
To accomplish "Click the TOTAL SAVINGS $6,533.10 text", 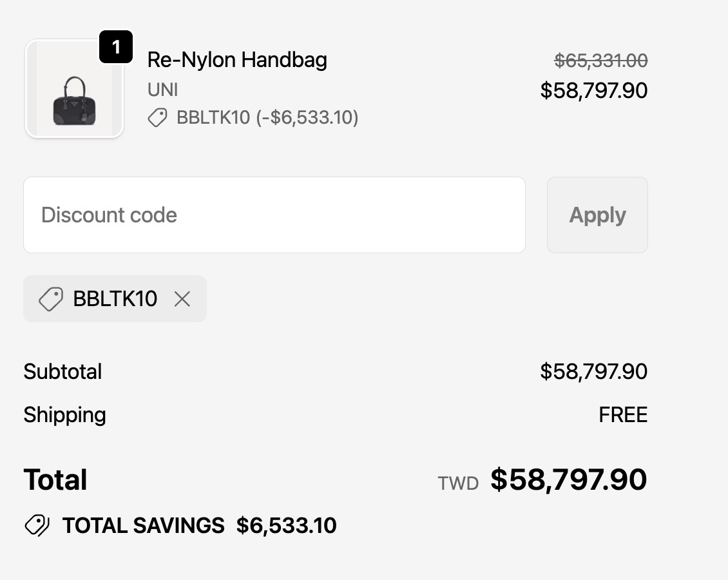I will [199, 526].
